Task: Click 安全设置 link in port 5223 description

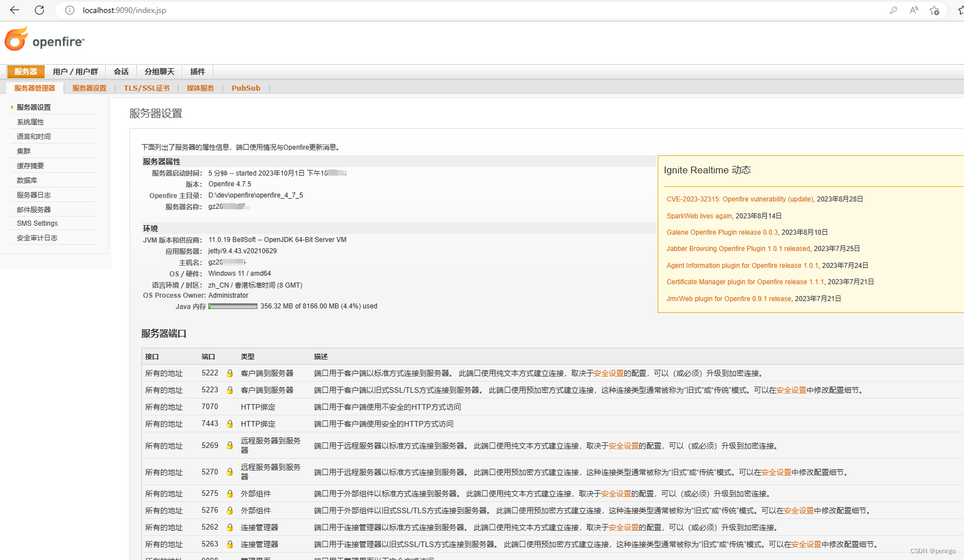Action: (791, 390)
